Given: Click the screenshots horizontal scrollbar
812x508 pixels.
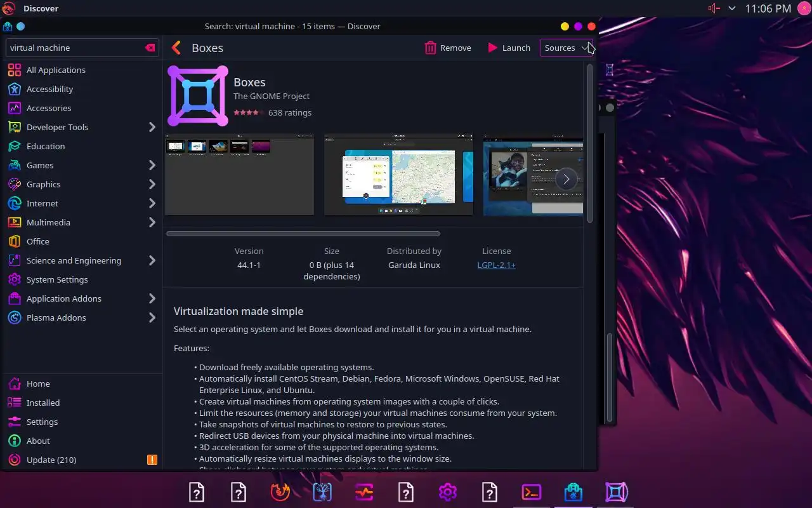Looking at the screenshot, I should [x=303, y=234].
